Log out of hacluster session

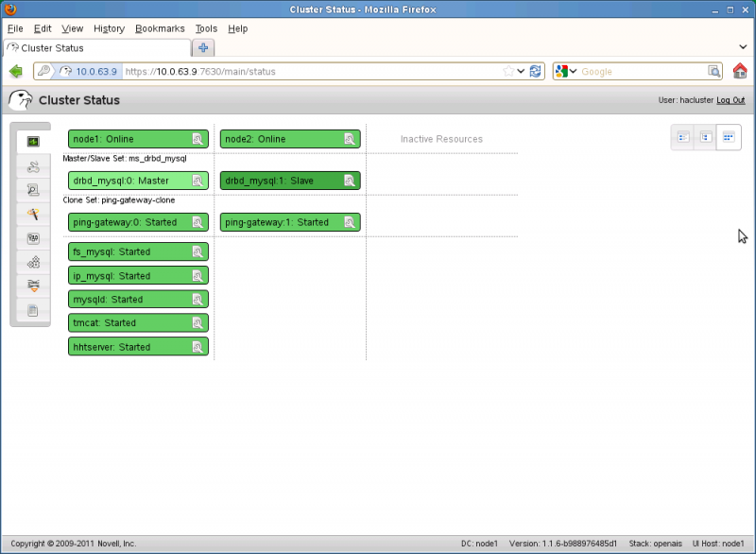pos(730,100)
